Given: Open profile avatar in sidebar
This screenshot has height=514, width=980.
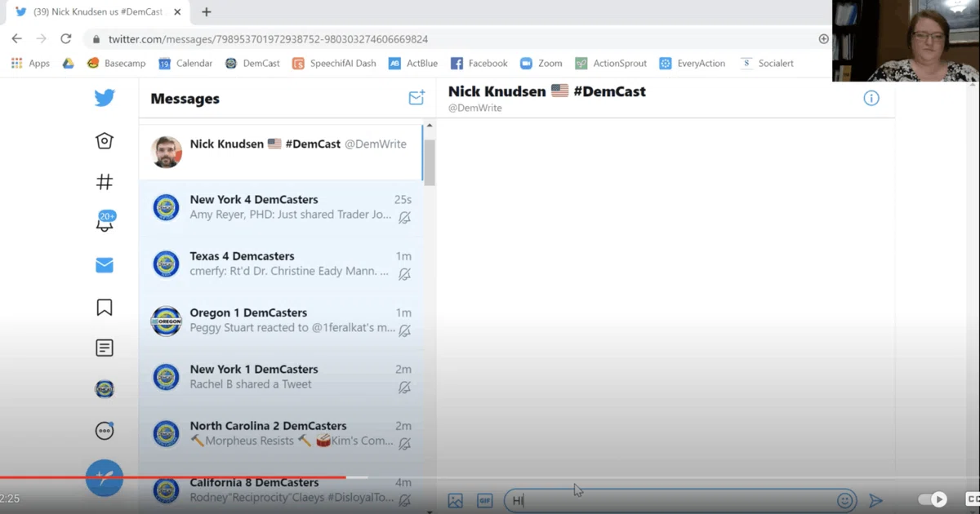Looking at the screenshot, I should pos(105,389).
